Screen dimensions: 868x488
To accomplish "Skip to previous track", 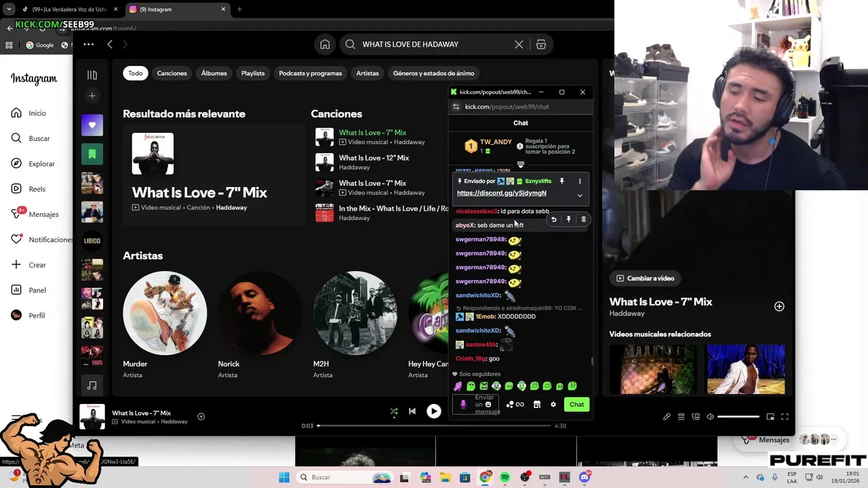I will (x=412, y=411).
